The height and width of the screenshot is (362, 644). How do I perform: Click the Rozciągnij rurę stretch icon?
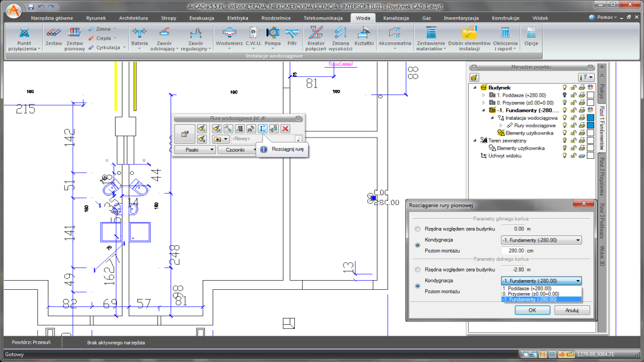pyautogui.click(x=262, y=129)
